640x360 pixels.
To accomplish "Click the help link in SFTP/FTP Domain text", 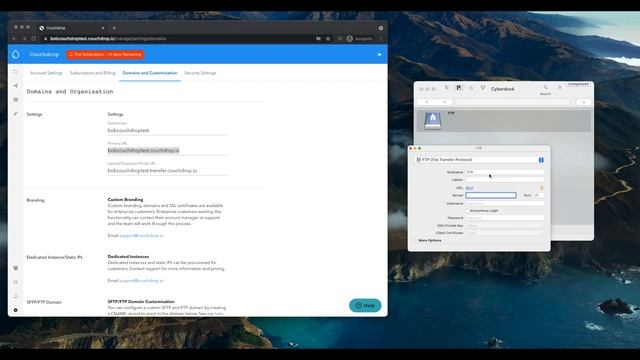I will click(x=219, y=313).
